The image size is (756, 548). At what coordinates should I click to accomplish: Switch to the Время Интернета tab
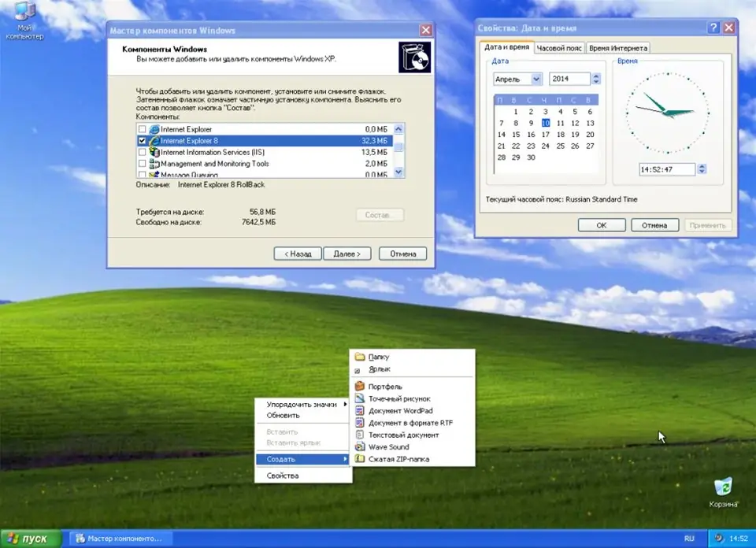tap(618, 48)
